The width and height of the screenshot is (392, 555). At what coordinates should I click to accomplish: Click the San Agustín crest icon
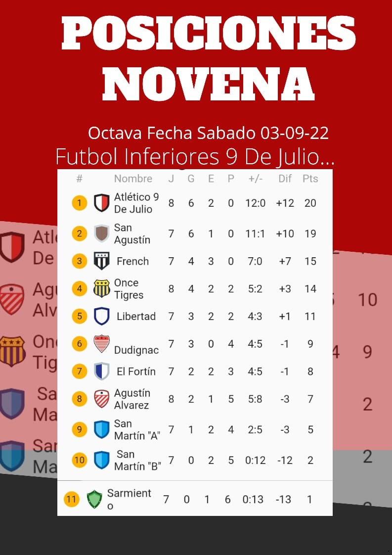(x=101, y=233)
